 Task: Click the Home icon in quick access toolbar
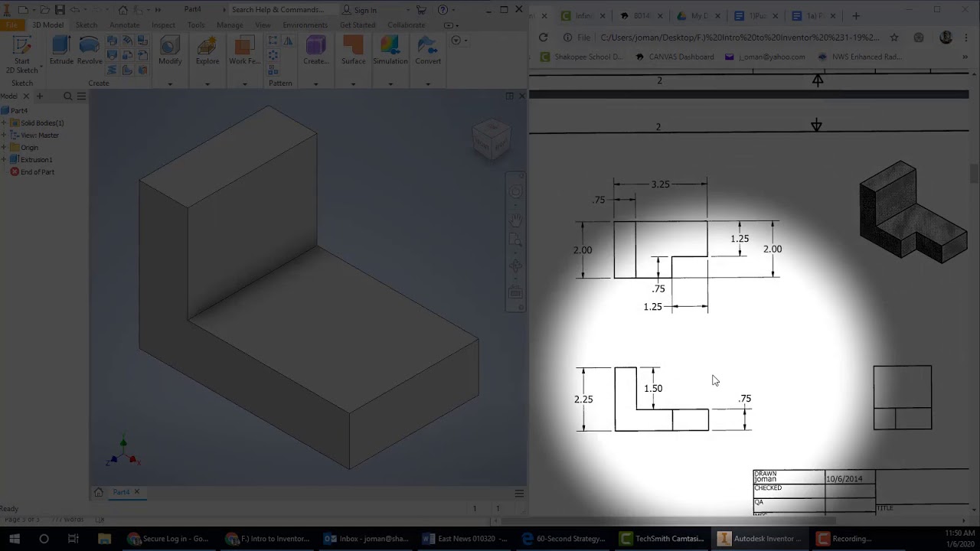123,10
